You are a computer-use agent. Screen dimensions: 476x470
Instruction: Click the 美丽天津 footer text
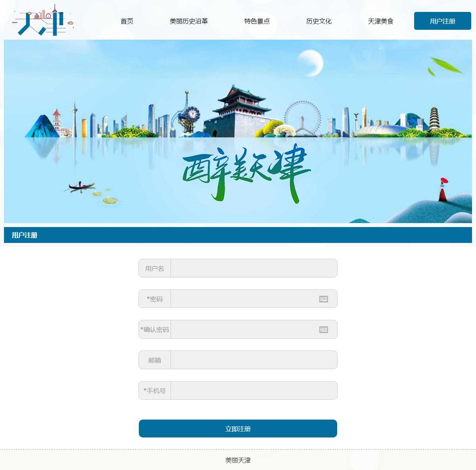pos(238,460)
